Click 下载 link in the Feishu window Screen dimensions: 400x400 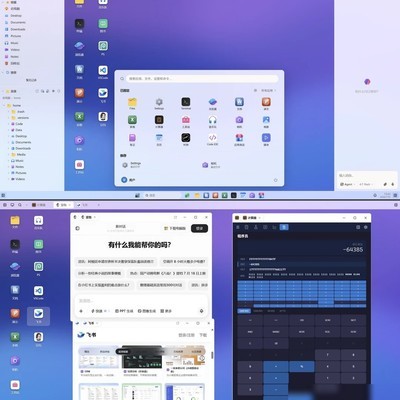[x=203, y=335]
